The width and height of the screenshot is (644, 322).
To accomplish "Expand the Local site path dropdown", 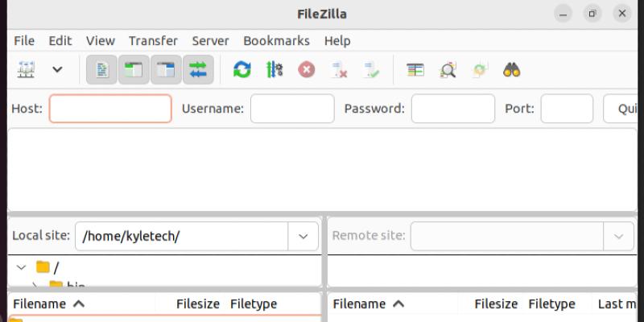I will pyautogui.click(x=303, y=236).
